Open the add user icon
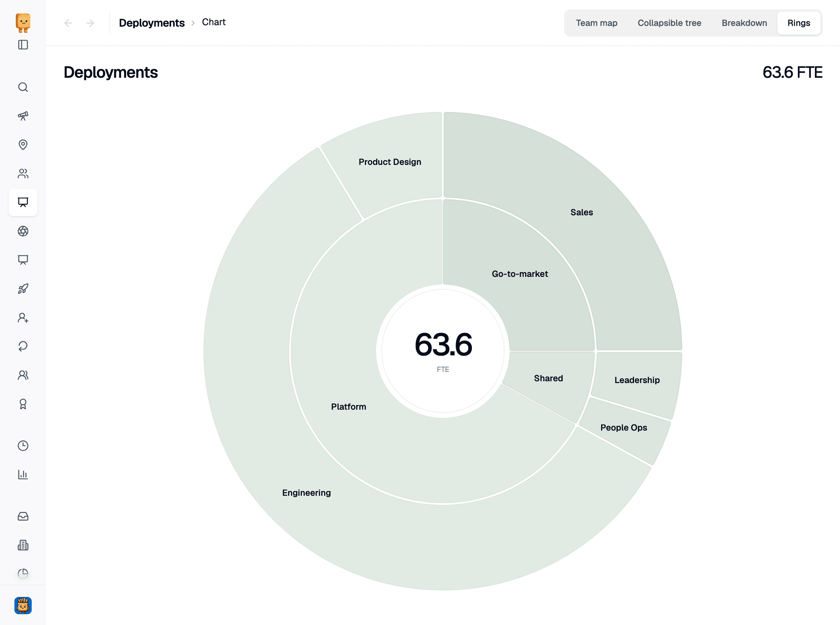Image resolution: width=840 pixels, height=625 pixels. coord(23,318)
